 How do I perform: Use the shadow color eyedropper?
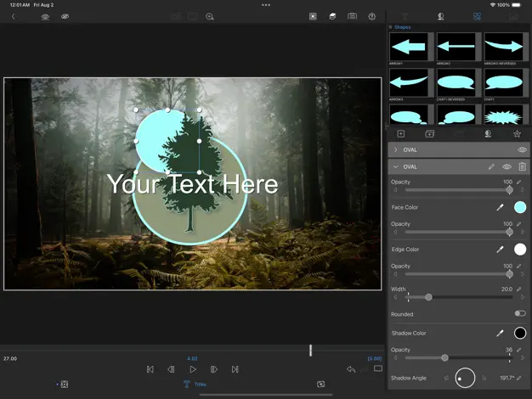(501, 333)
